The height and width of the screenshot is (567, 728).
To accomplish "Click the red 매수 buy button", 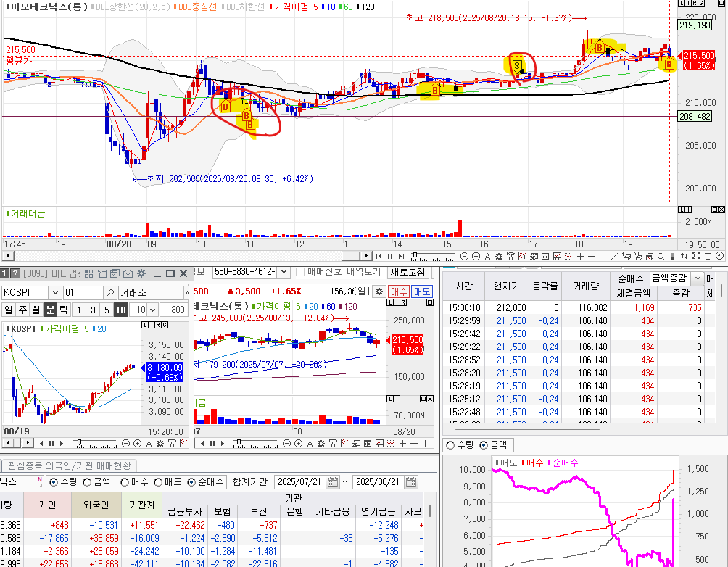I will pos(398,291).
